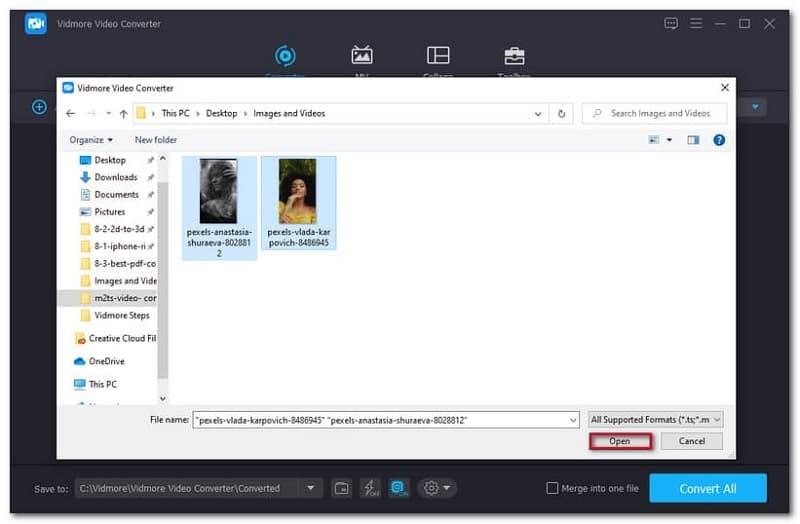Switch to the Collage tab
800x524 pixels.
pyautogui.click(x=438, y=55)
